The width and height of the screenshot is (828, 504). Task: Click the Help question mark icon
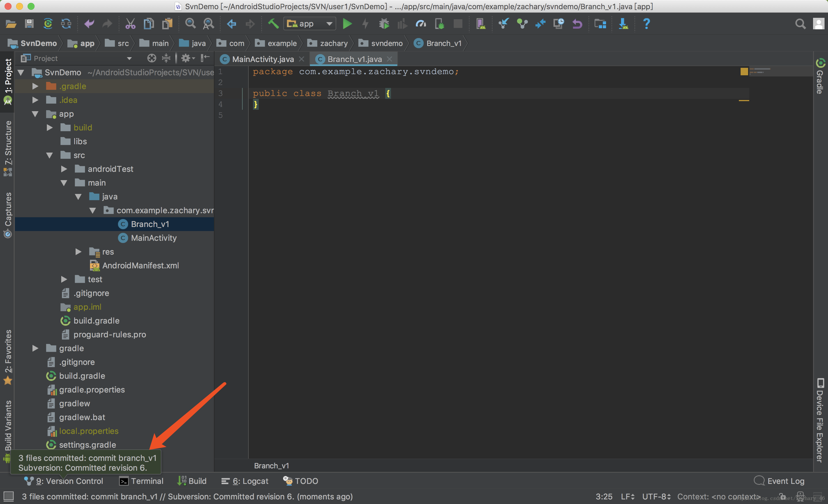647,24
